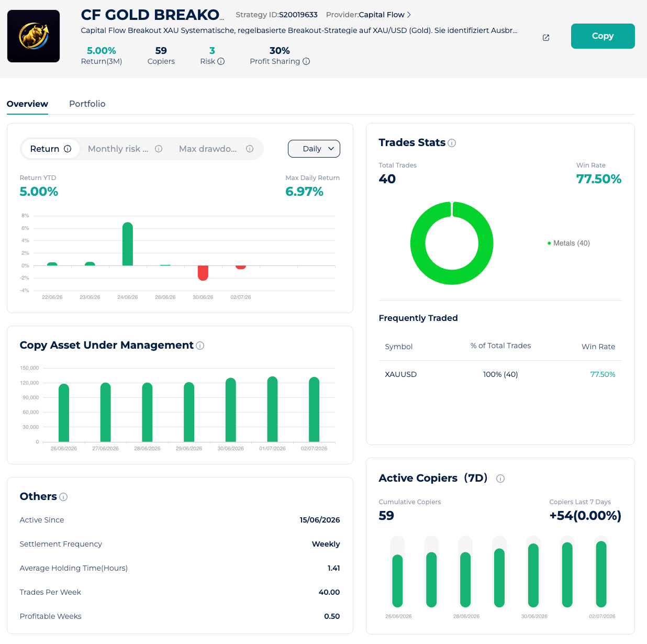
Task: Click the 02/07/2026 active copiers bar
Action: point(601,574)
